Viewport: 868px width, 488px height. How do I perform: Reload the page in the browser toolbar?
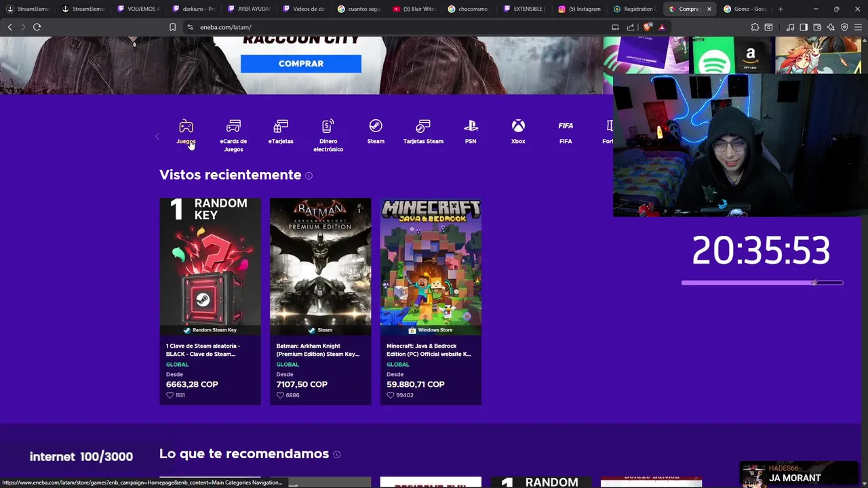[x=37, y=27]
